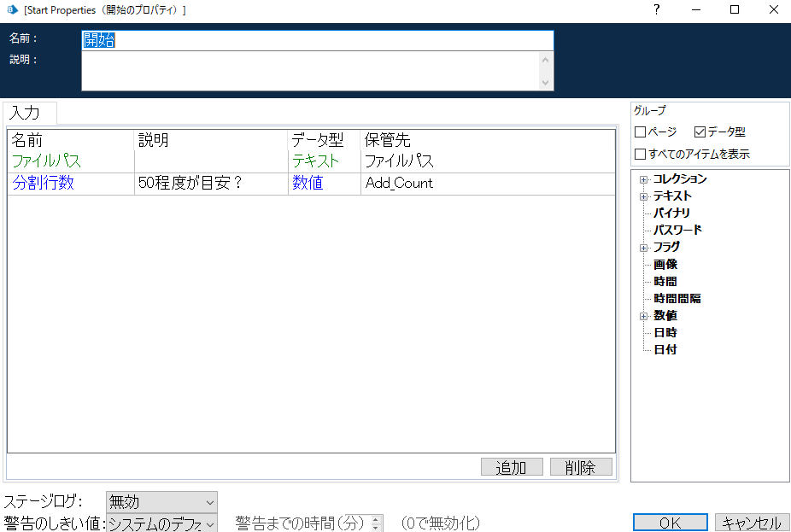The height and width of the screenshot is (532, 791).
Task: Select the 日時 tree item
Action: (x=665, y=333)
